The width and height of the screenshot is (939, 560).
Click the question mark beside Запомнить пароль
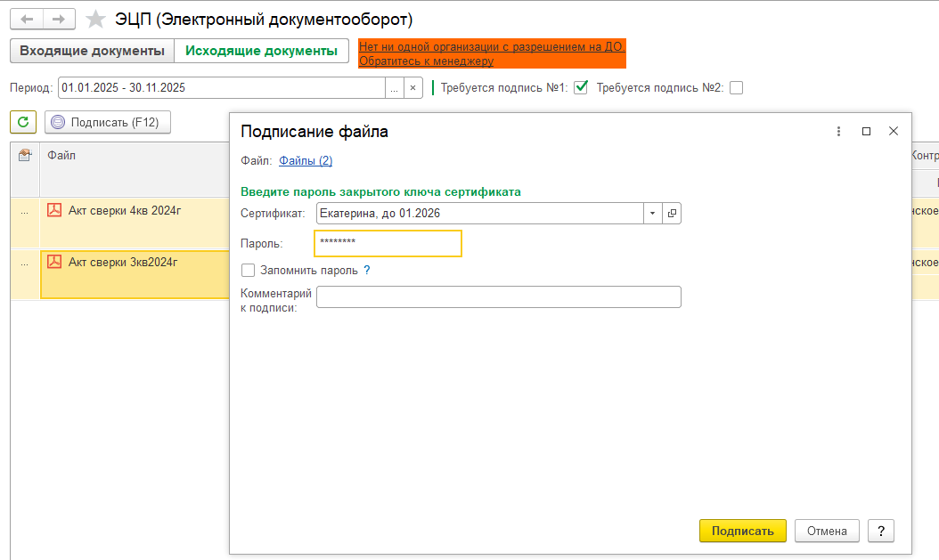(x=366, y=270)
